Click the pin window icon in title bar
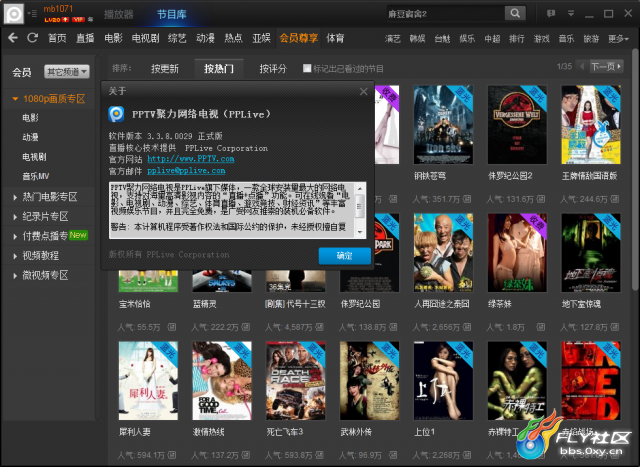The width and height of the screenshot is (640, 467). point(551,13)
